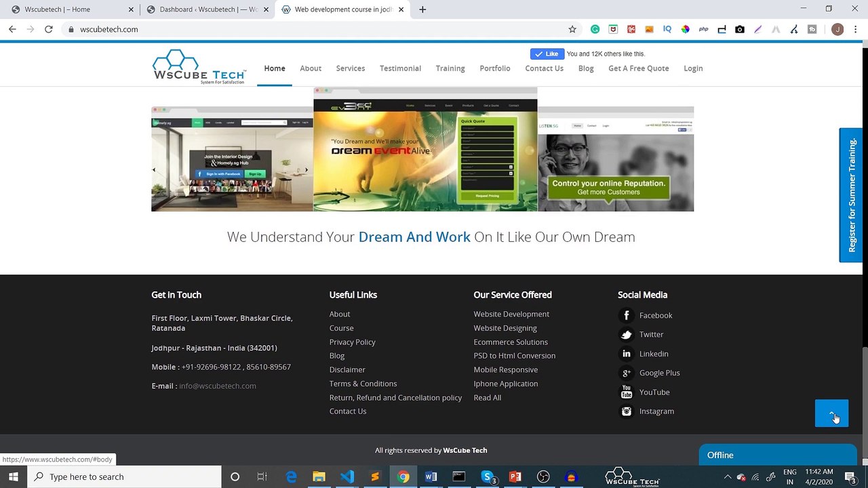The height and width of the screenshot is (488, 868).
Task: Show previous portfolio slide arrow
Action: point(154,170)
